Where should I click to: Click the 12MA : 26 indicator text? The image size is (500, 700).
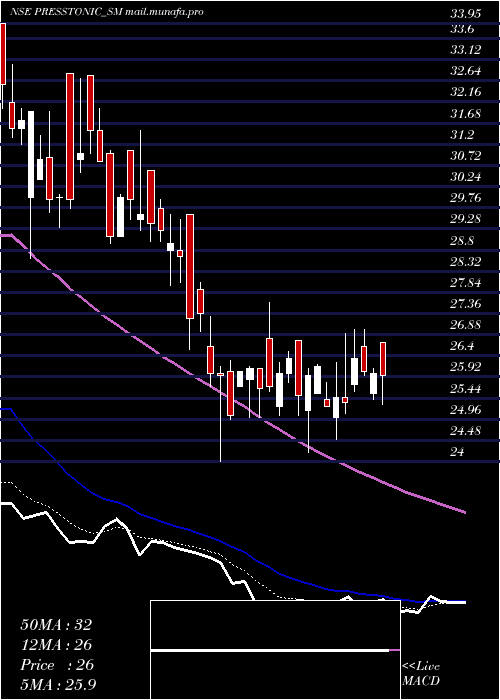point(56,645)
